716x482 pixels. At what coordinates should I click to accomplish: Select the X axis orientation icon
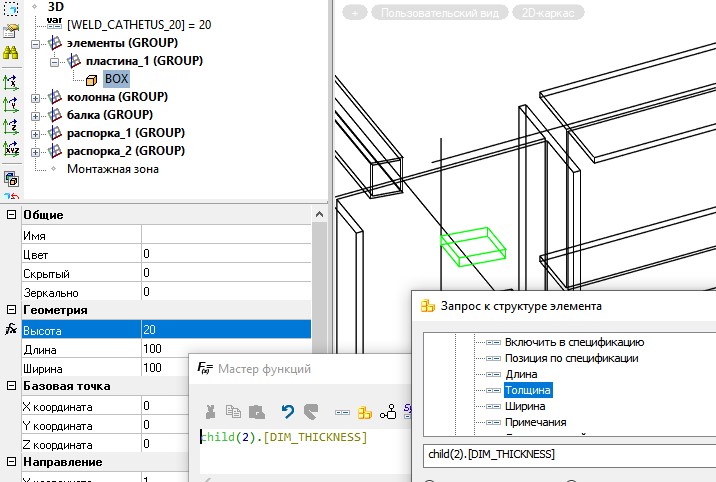coord(11,82)
